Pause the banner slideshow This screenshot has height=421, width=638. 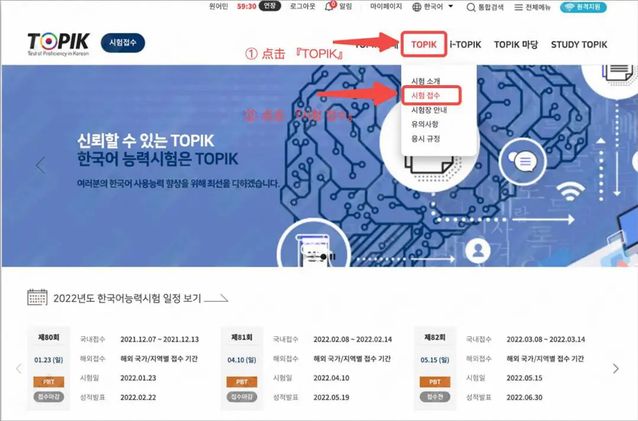(x=332, y=257)
